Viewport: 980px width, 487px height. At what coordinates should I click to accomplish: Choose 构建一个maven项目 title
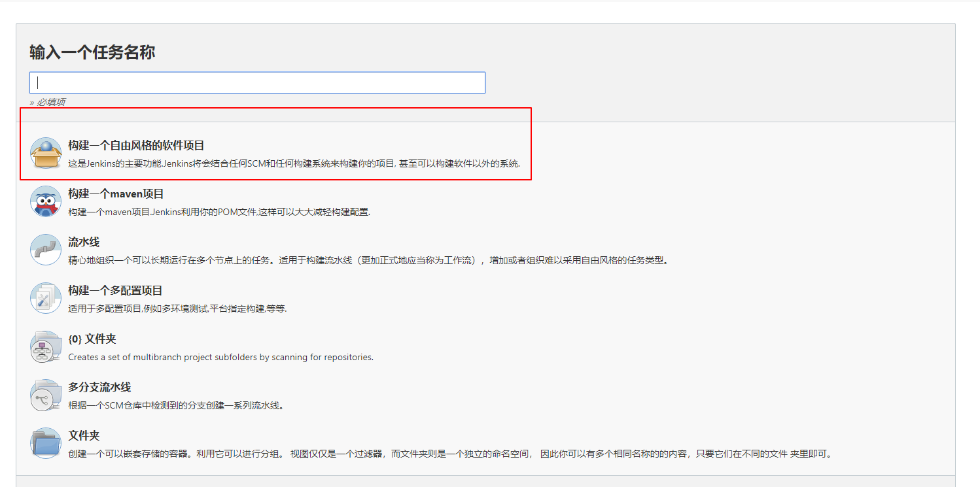pos(116,193)
